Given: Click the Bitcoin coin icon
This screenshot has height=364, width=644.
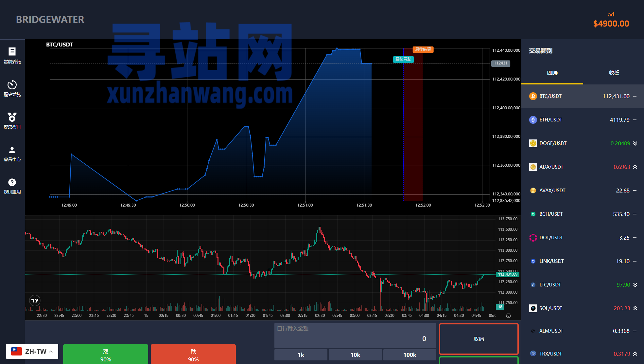Looking at the screenshot, I should (x=533, y=96).
